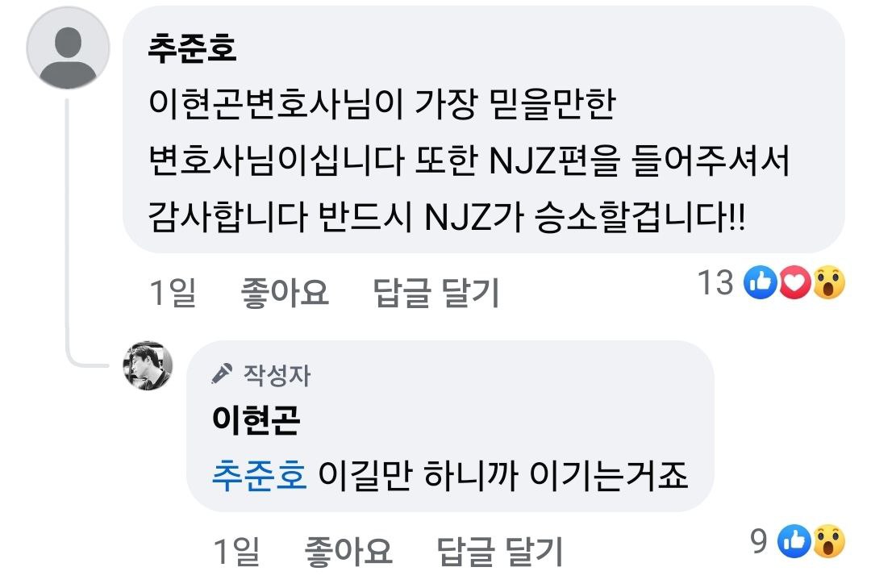
Task: Like 이현곤's reply with 좋아요
Action: [348, 551]
